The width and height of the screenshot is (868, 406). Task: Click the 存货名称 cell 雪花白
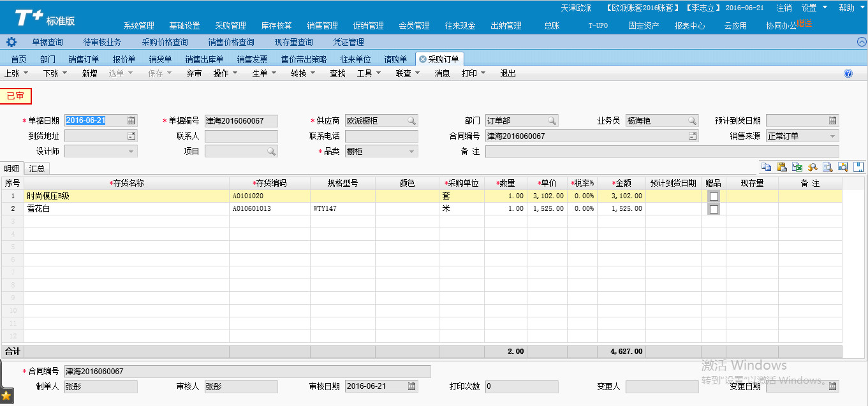point(126,209)
